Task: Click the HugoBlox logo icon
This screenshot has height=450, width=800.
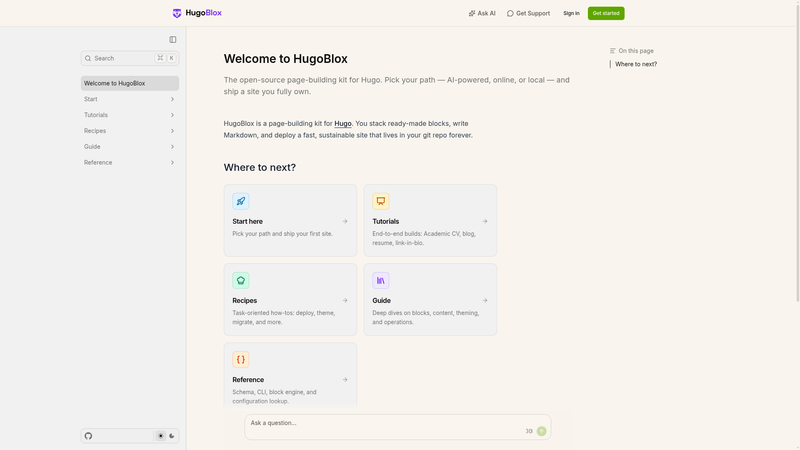Action: 177,13
